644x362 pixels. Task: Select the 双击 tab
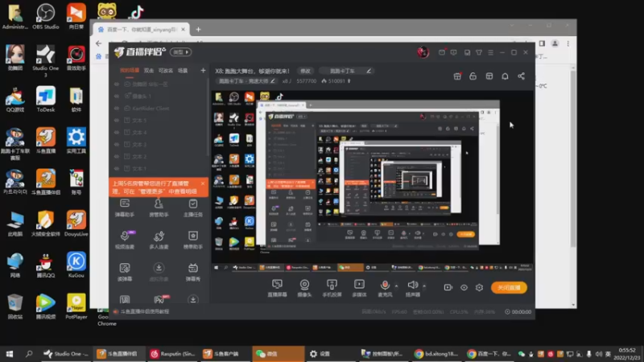[149, 71]
